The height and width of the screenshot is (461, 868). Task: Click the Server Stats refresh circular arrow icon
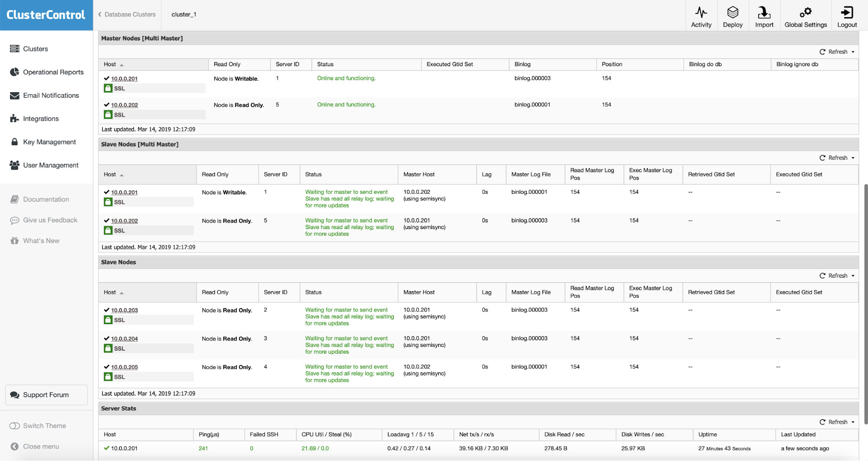(822, 422)
